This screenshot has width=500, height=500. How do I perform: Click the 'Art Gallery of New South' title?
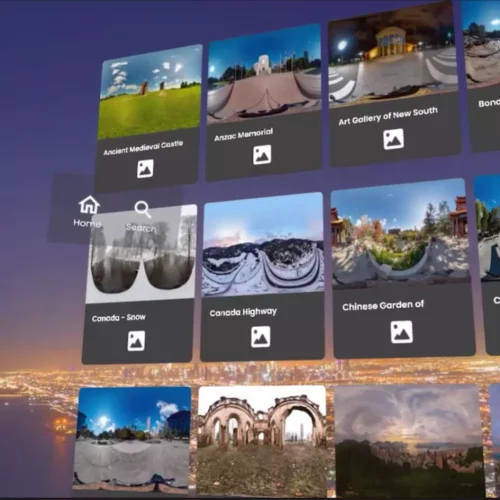pyautogui.click(x=388, y=116)
